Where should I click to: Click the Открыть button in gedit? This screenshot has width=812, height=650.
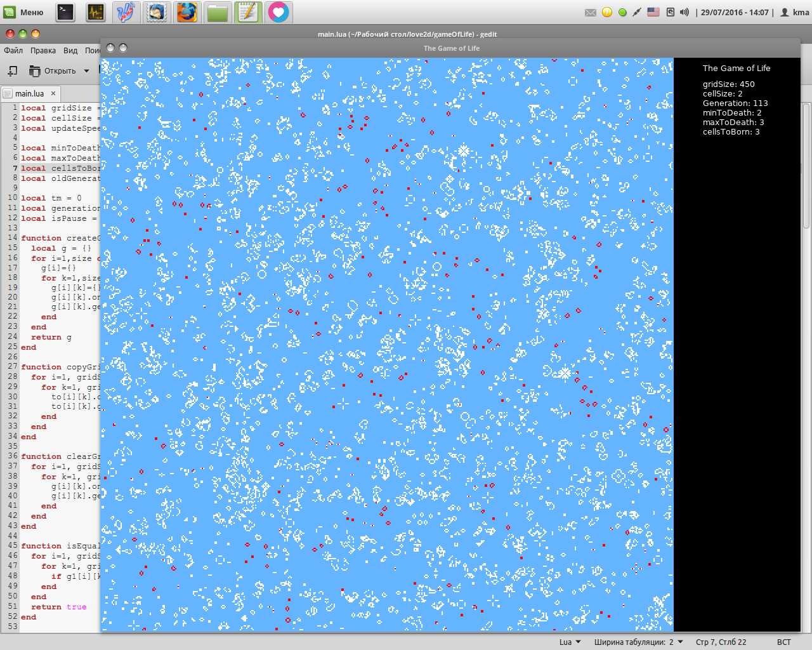(53, 70)
